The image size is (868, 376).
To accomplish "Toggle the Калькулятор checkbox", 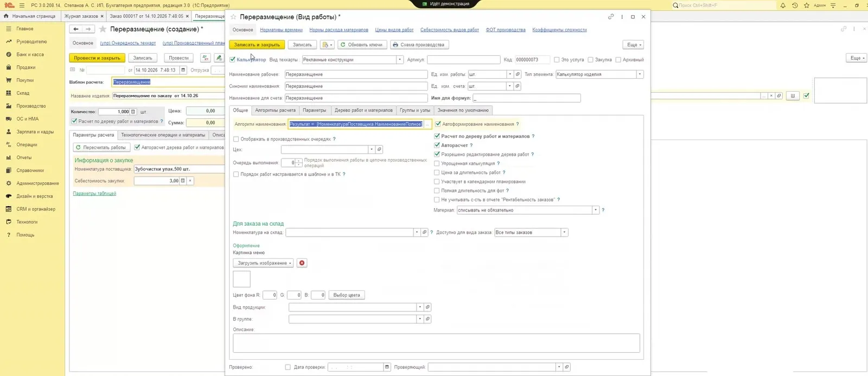I will tap(232, 60).
